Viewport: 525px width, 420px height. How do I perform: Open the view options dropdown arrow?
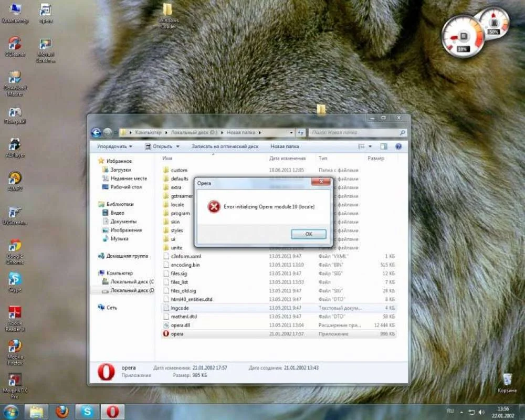(x=370, y=146)
